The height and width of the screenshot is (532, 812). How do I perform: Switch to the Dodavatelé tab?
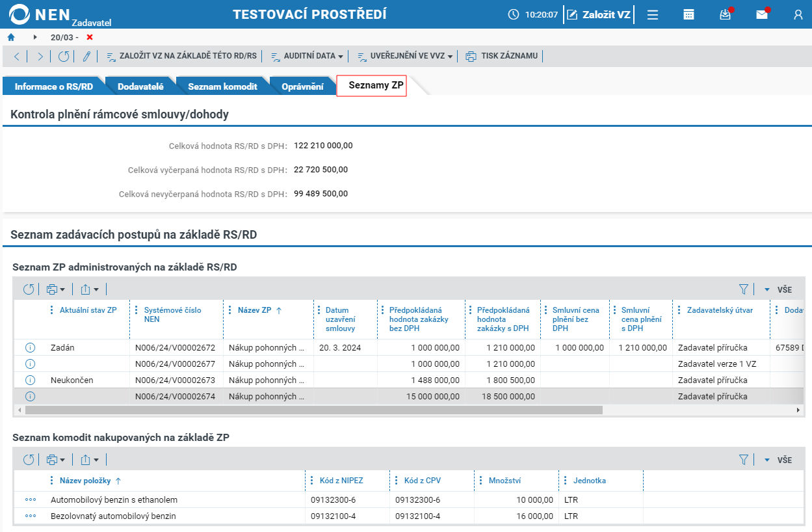pos(140,86)
